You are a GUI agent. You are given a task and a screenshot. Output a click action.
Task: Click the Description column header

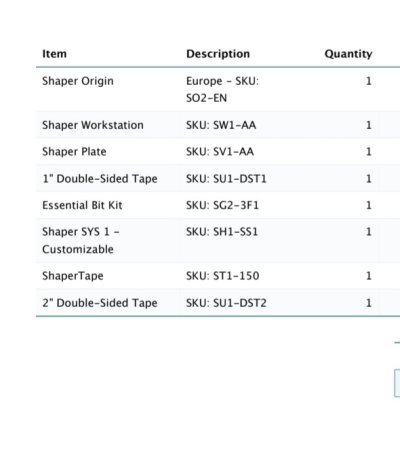[218, 54]
